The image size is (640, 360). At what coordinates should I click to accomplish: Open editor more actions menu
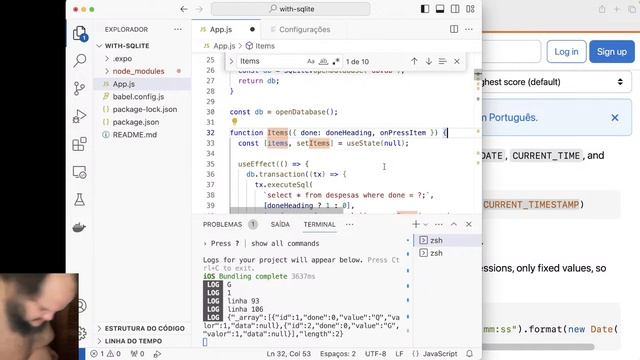[469, 29]
